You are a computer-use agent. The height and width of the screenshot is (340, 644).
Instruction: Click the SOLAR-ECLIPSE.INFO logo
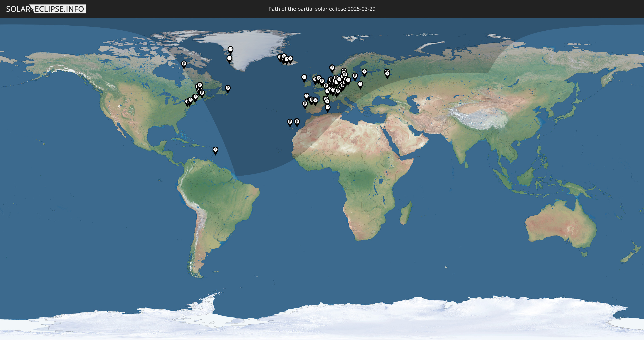(46, 9)
